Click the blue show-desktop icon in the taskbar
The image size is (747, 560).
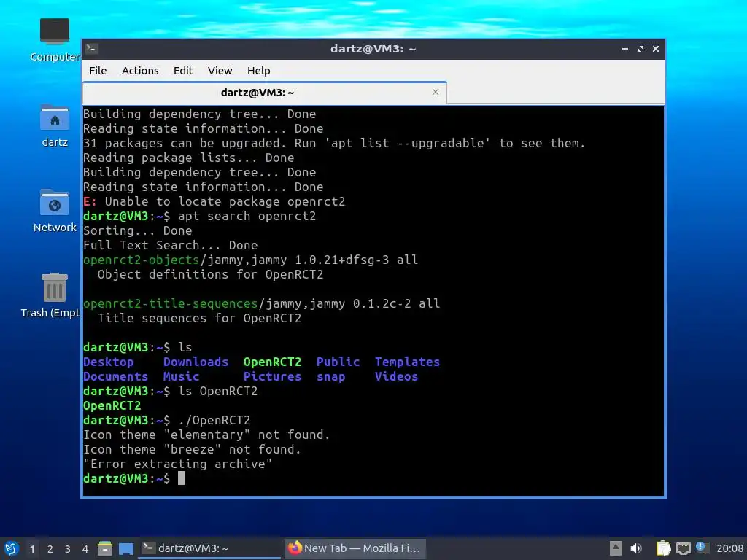(126, 548)
